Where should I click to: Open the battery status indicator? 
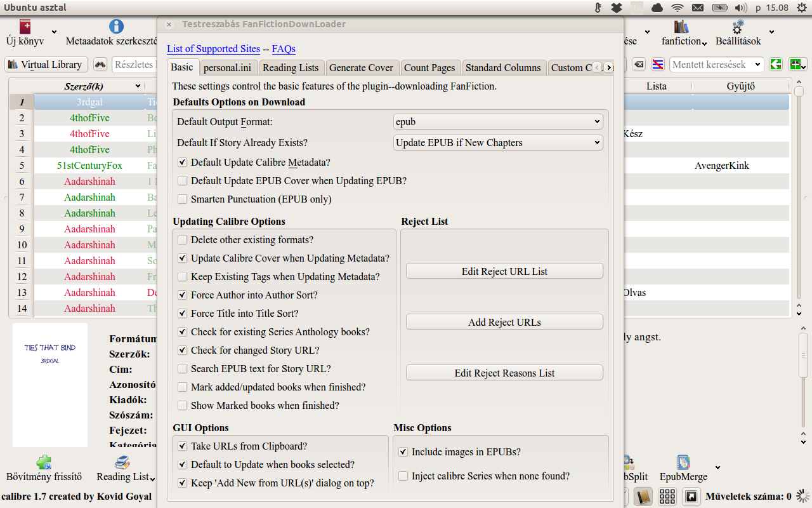pos(719,8)
